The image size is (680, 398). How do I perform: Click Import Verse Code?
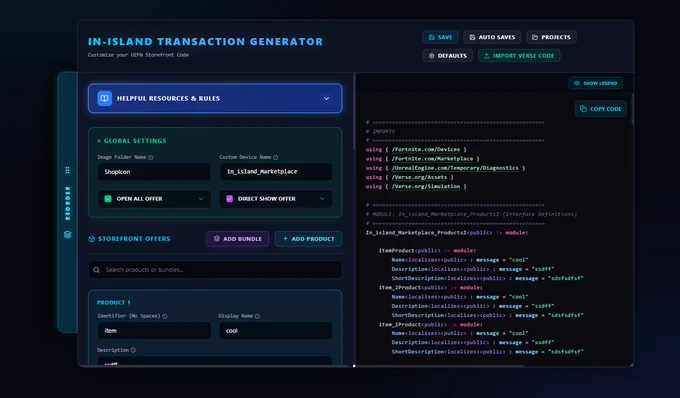click(x=519, y=55)
